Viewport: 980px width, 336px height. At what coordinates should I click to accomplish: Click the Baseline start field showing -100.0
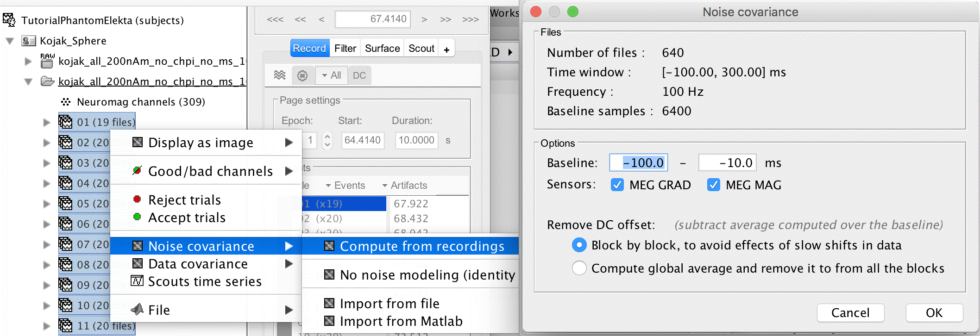coord(638,163)
